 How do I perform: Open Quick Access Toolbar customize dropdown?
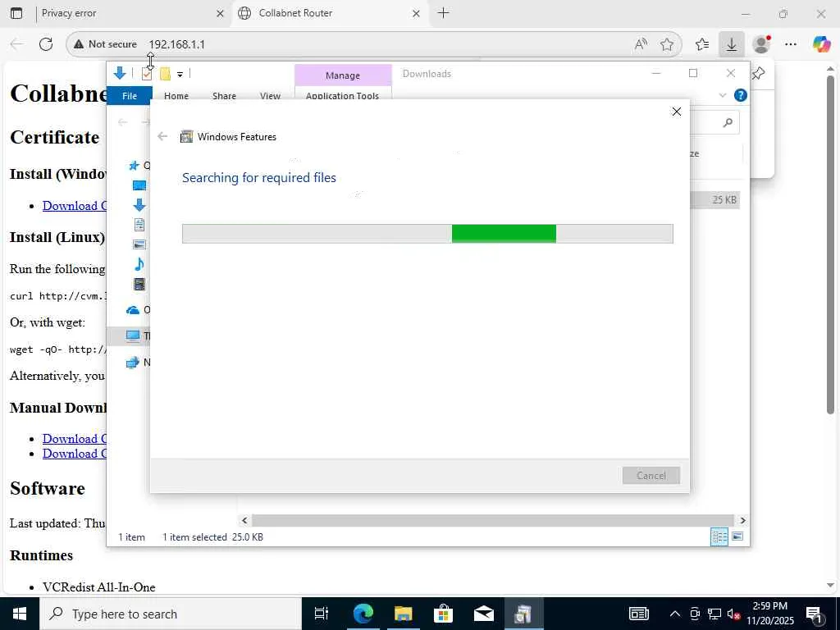click(x=180, y=75)
